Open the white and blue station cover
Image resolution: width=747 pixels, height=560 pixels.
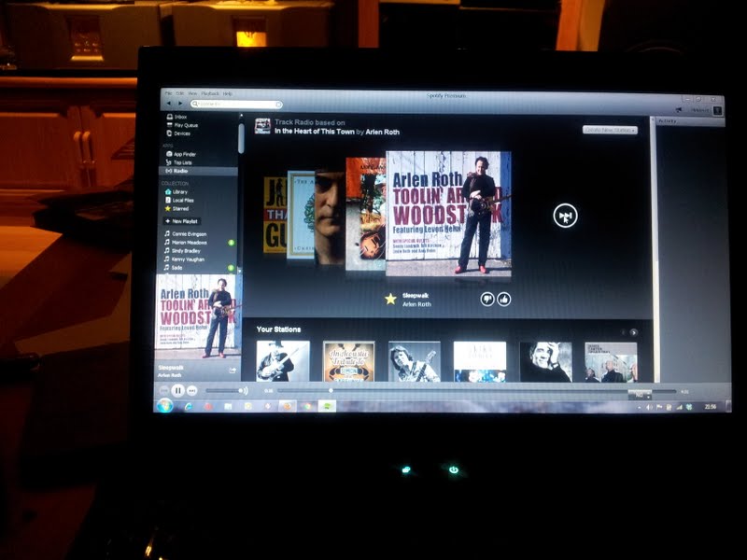480,361
